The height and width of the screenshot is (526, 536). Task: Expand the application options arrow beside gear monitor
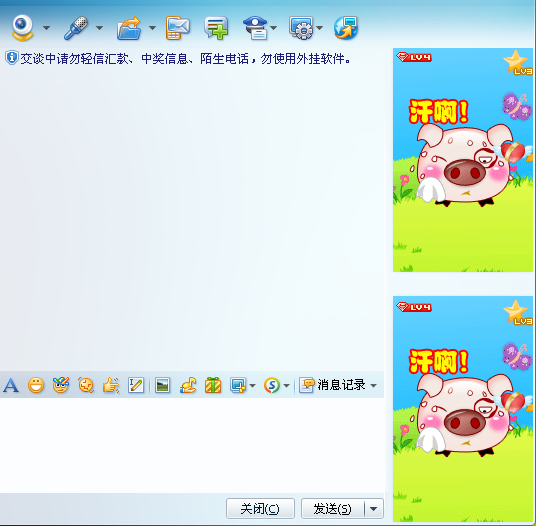[319, 28]
